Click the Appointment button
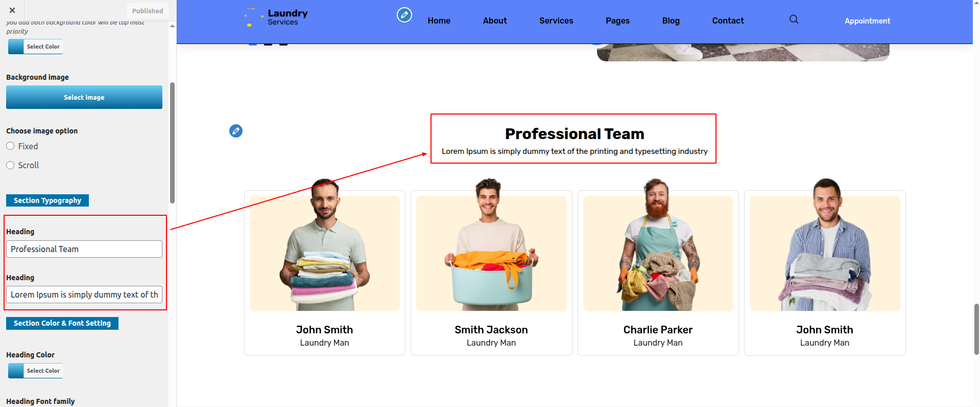The image size is (980, 407). pyautogui.click(x=867, y=21)
